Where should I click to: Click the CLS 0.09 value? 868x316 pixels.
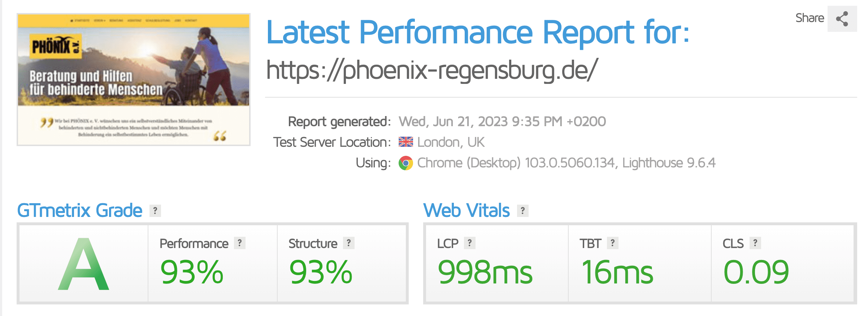tap(756, 272)
